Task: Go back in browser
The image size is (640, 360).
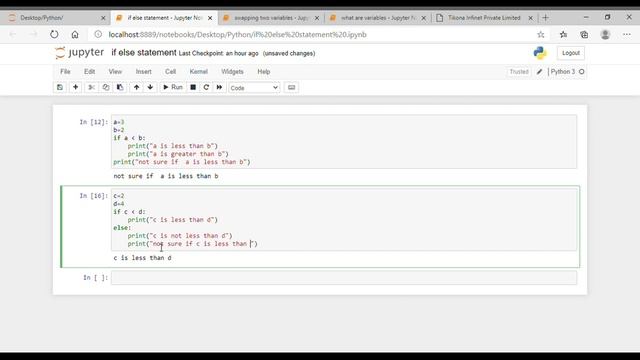Action: (x=13, y=35)
